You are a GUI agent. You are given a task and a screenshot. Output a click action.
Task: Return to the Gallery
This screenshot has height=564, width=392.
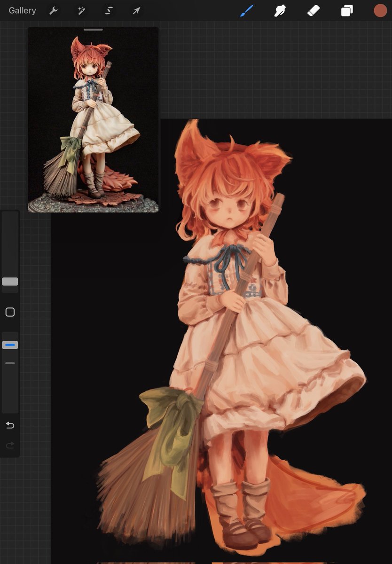[x=22, y=10]
